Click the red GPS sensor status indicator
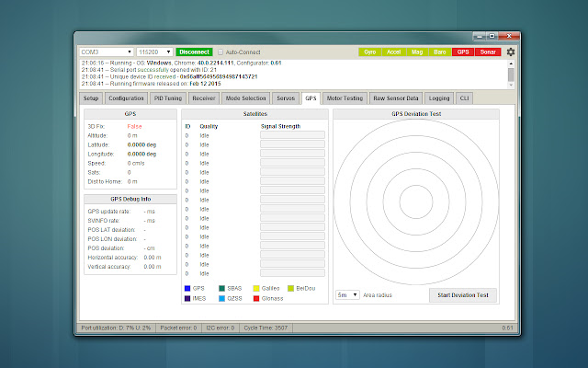Screen dimensions: 588x368 [x=463, y=52]
